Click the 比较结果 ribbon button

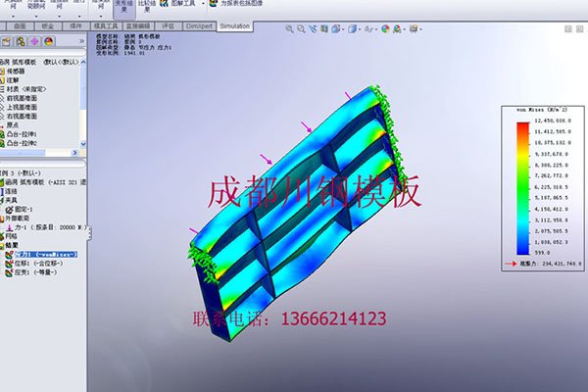(147, 6)
